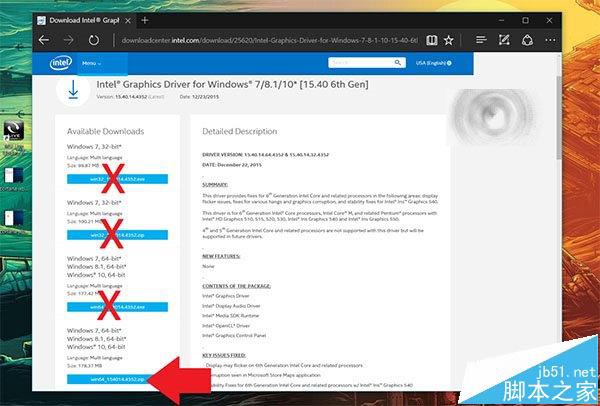Click the Version 15.40.14.4352 text

pyautogui.click(x=130, y=97)
